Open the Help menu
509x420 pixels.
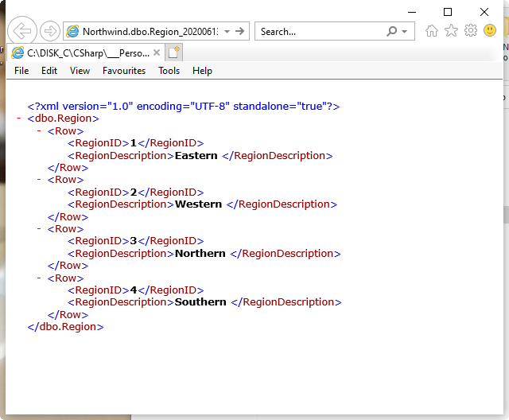(202, 71)
